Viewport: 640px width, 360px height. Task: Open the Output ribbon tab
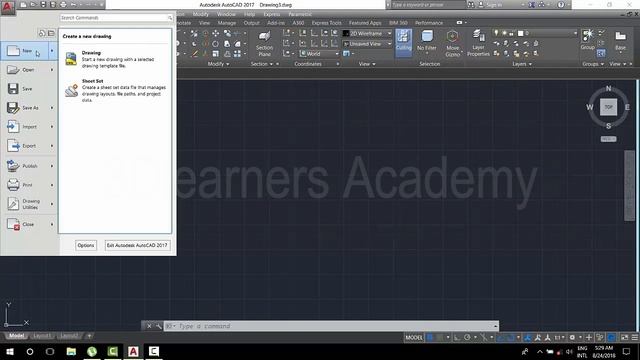click(251, 23)
